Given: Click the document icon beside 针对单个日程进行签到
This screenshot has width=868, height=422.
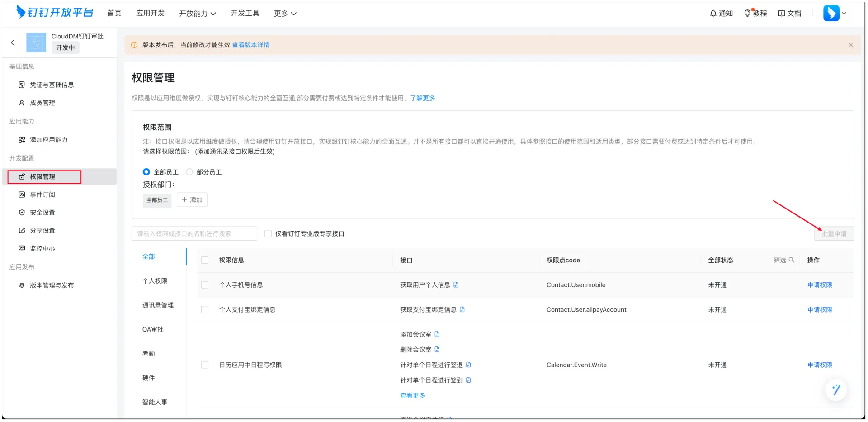Looking at the screenshot, I should (468, 380).
